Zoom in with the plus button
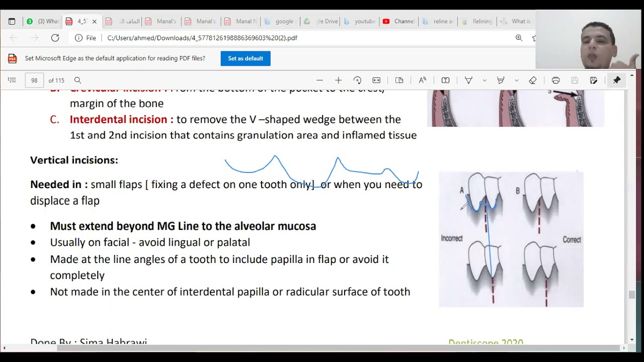 tap(338, 80)
